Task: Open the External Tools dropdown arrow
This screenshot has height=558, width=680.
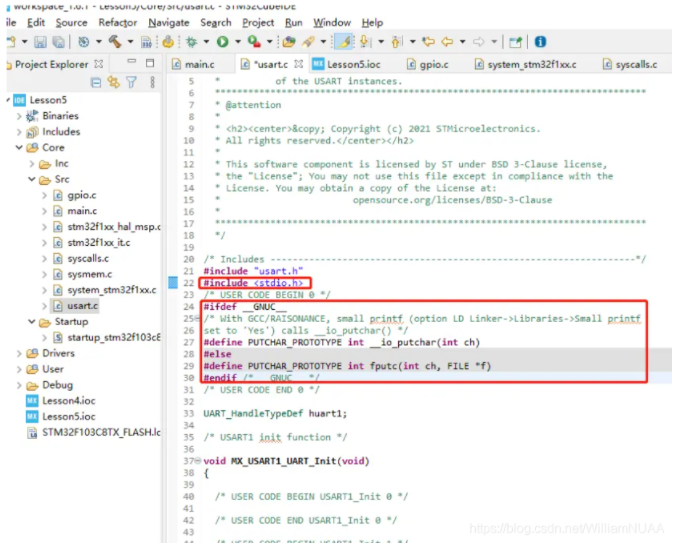Action: pos(269,42)
